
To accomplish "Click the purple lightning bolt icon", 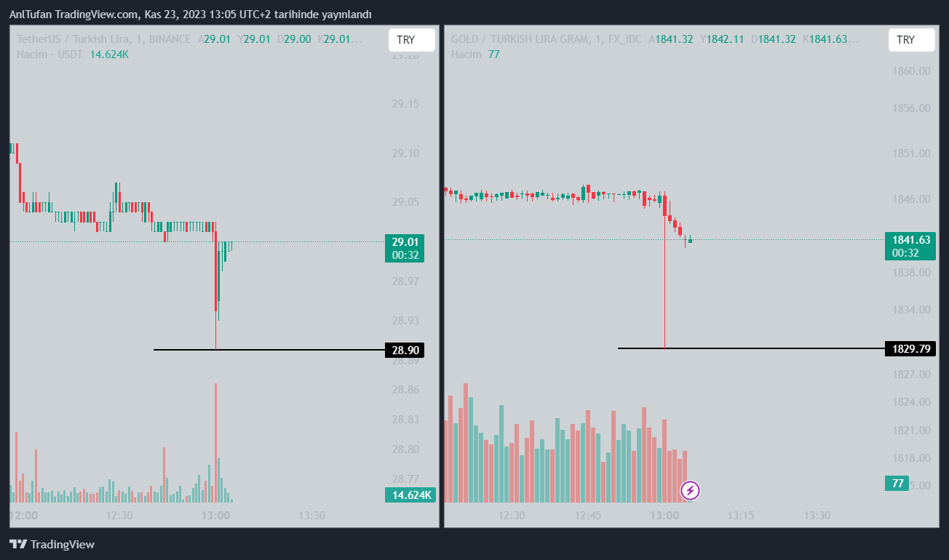I will pos(691,490).
